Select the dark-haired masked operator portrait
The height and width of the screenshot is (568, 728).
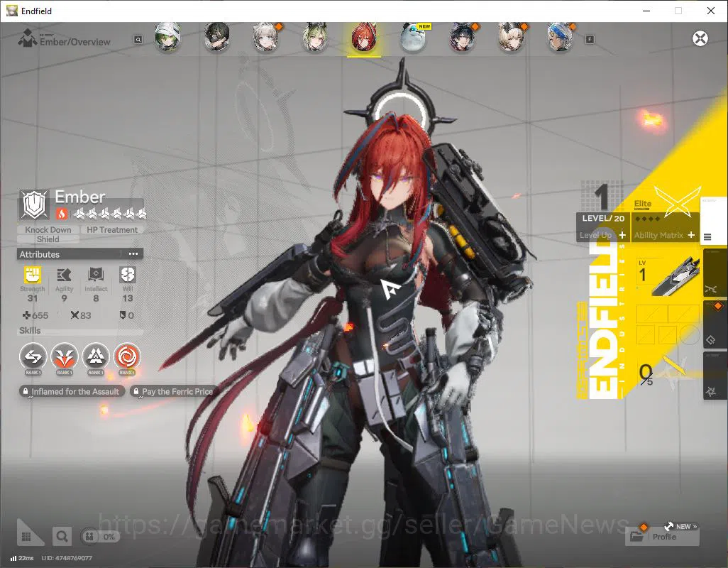click(x=217, y=37)
